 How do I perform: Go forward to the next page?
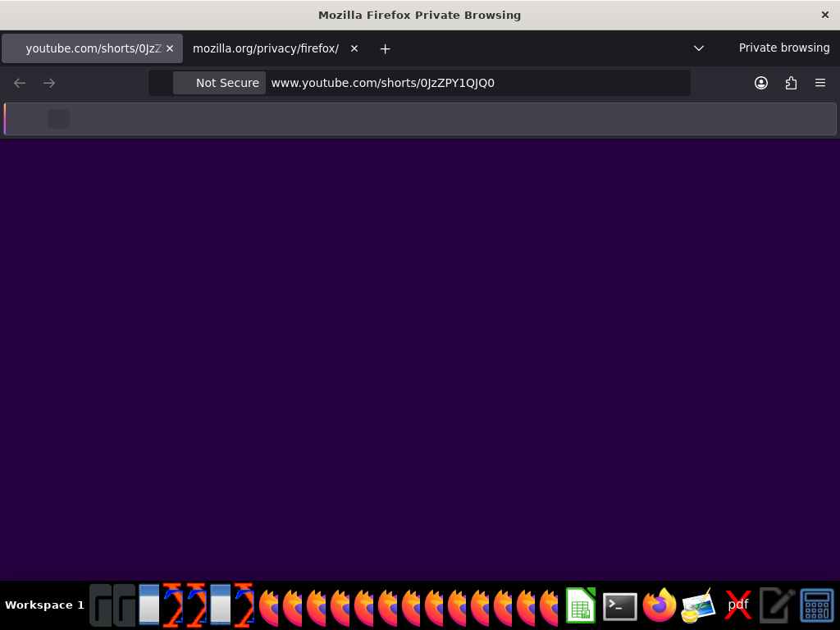49,83
